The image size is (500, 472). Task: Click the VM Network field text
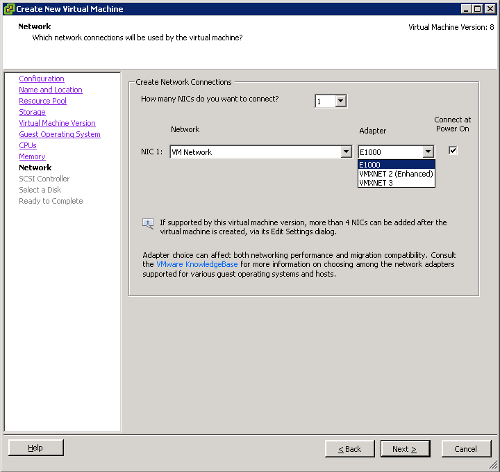(x=192, y=152)
